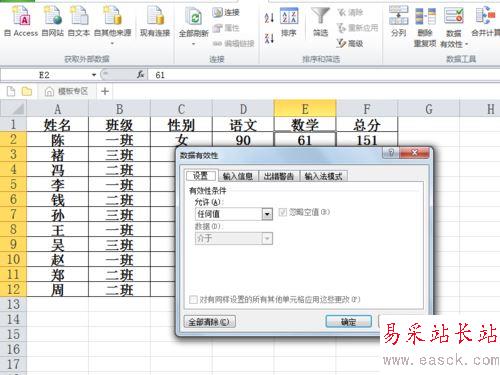Click the folder icon in tab bar
The height and width of the screenshot is (375, 500).
[x=27, y=91]
